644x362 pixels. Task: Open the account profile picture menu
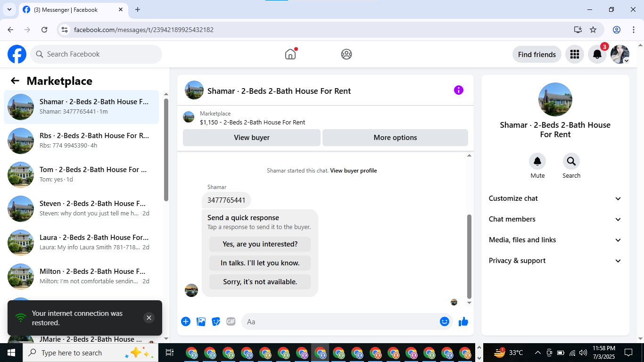620,54
